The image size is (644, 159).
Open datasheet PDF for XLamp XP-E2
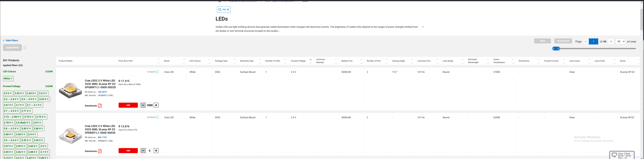[x=100, y=151]
